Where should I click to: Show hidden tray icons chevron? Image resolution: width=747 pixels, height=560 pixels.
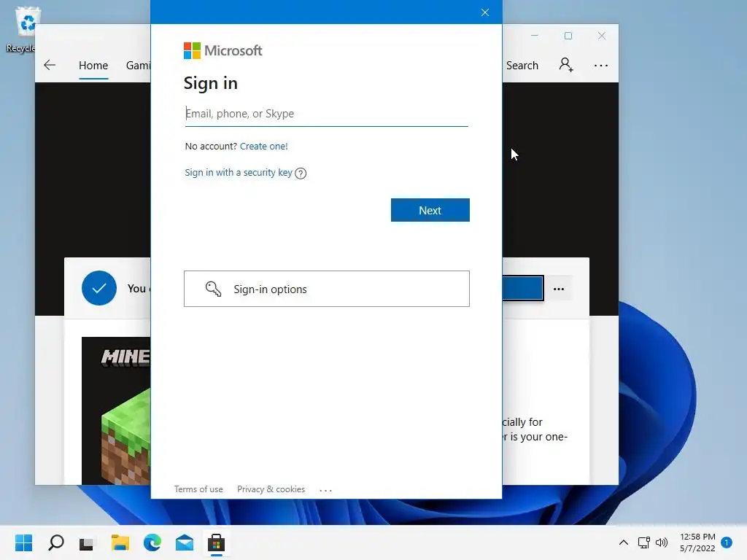[x=623, y=542]
